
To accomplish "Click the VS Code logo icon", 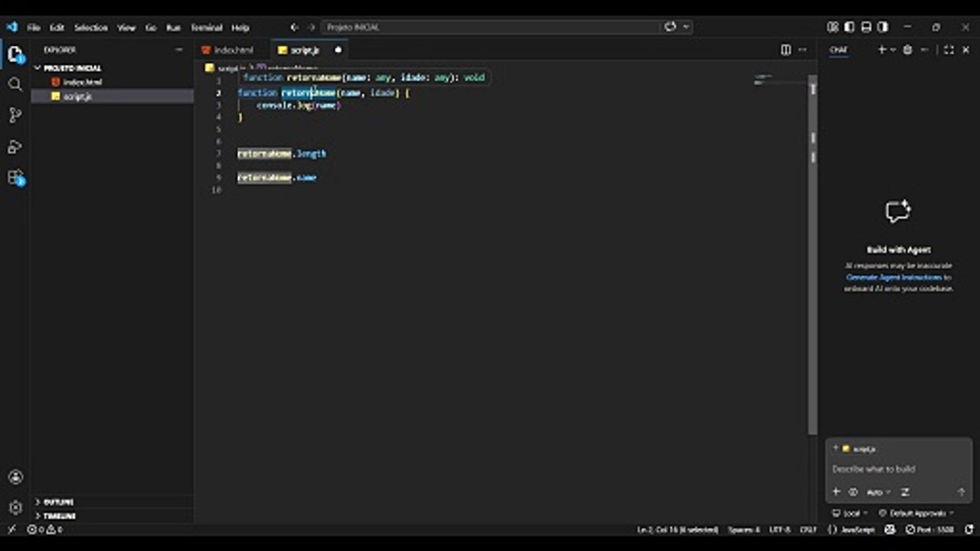I will pyautogui.click(x=11, y=27).
